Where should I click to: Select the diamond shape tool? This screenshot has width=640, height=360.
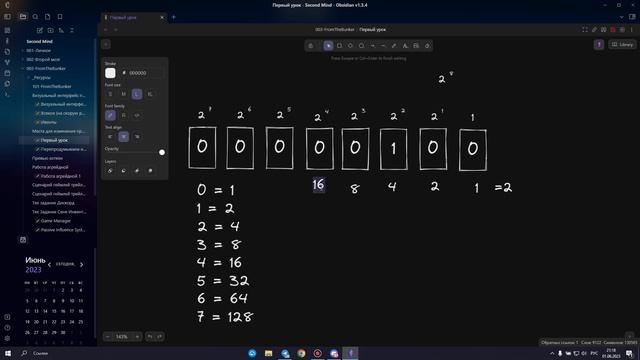coord(350,46)
